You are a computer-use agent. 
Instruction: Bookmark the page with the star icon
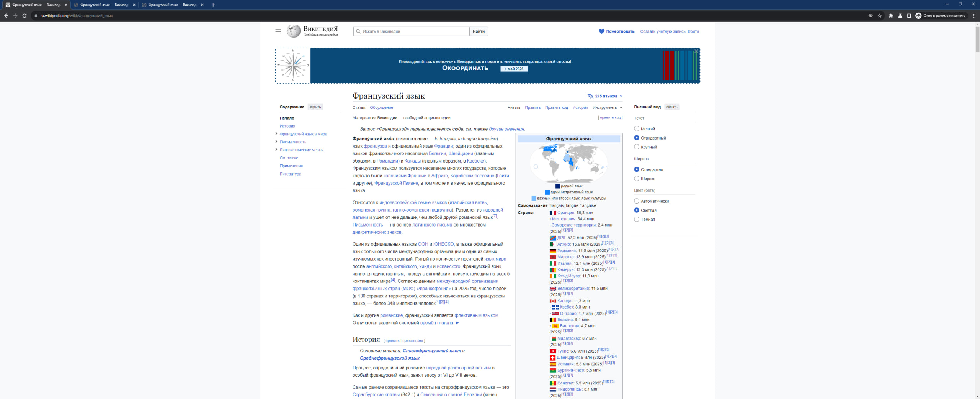point(880,16)
